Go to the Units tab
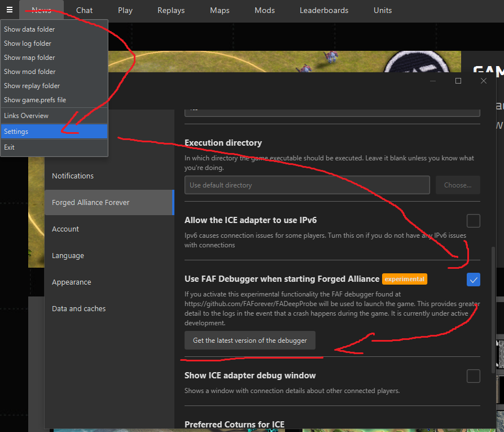Viewport: 504px width, 432px height. (383, 10)
